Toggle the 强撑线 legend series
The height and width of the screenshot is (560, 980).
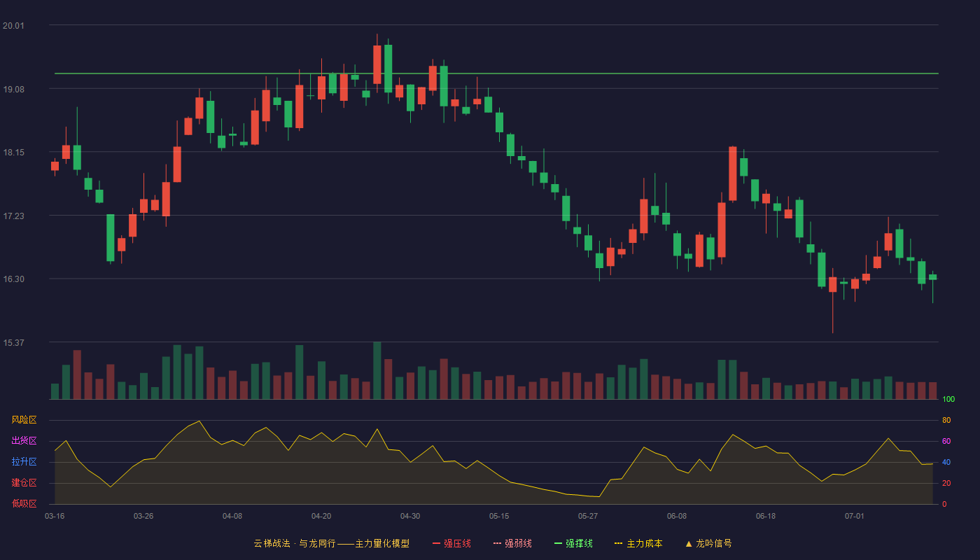573,543
